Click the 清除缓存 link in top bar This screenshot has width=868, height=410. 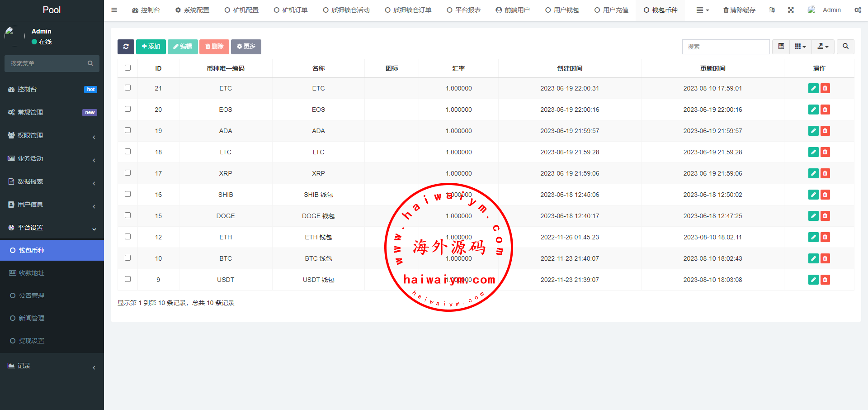coord(739,10)
